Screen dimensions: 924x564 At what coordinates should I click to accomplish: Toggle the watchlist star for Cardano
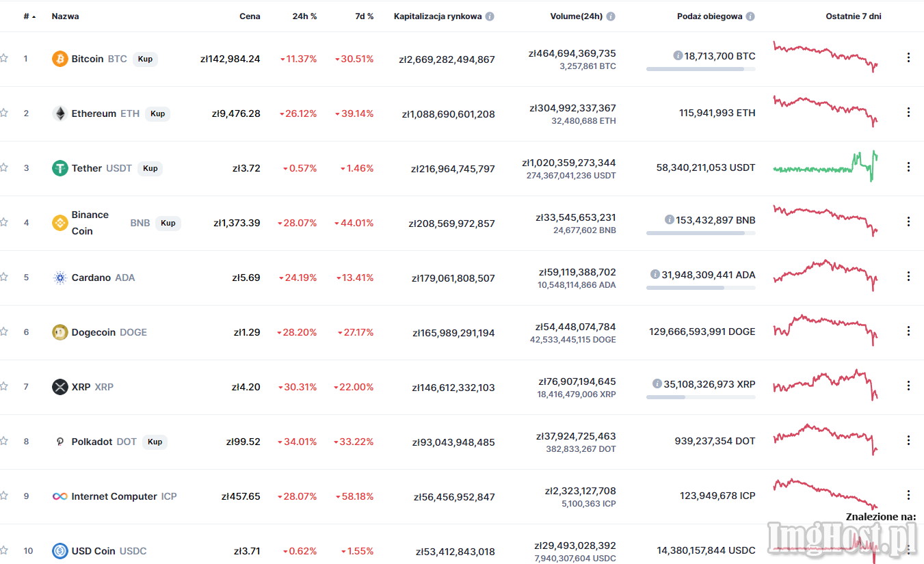click(x=4, y=277)
